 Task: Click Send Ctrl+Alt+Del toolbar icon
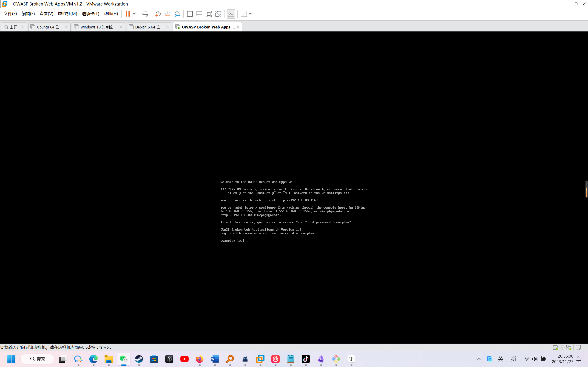click(x=145, y=14)
